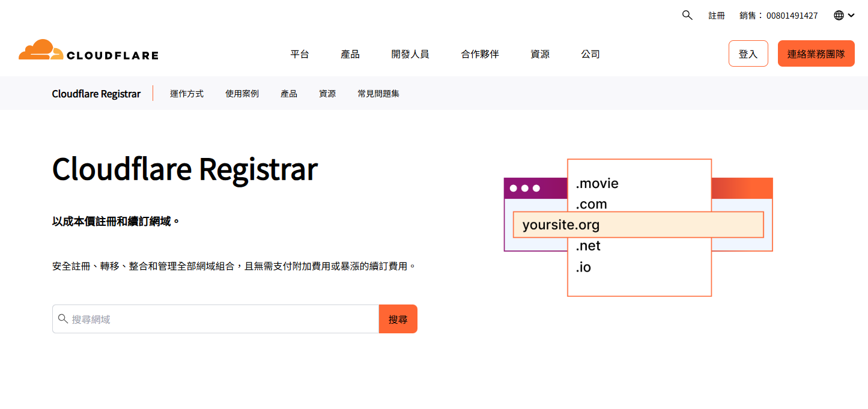868x409 pixels.
Task: Click the Cloudflare cloud logo
Action: 40,48
